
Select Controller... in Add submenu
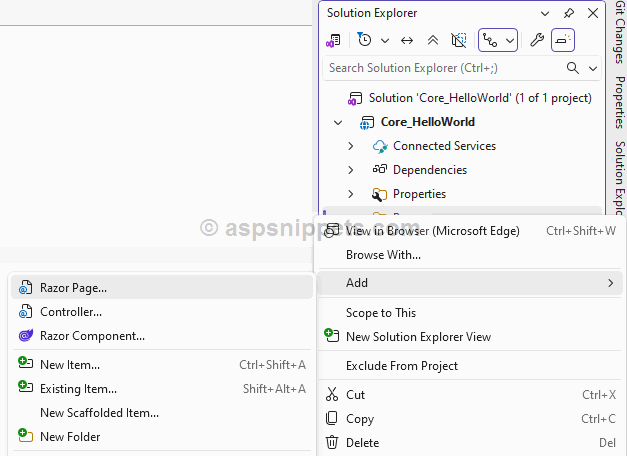coord(162,312)
